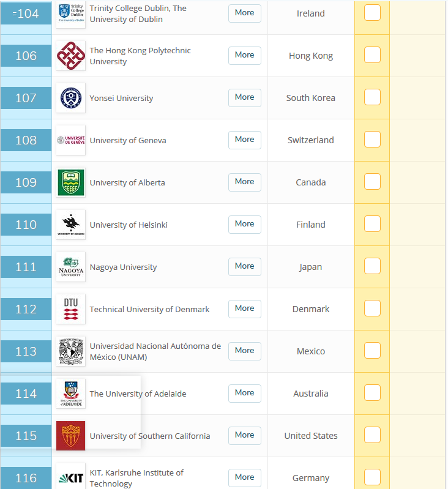
Task: Click the Yonsei University crest logo
Action: 70,98
